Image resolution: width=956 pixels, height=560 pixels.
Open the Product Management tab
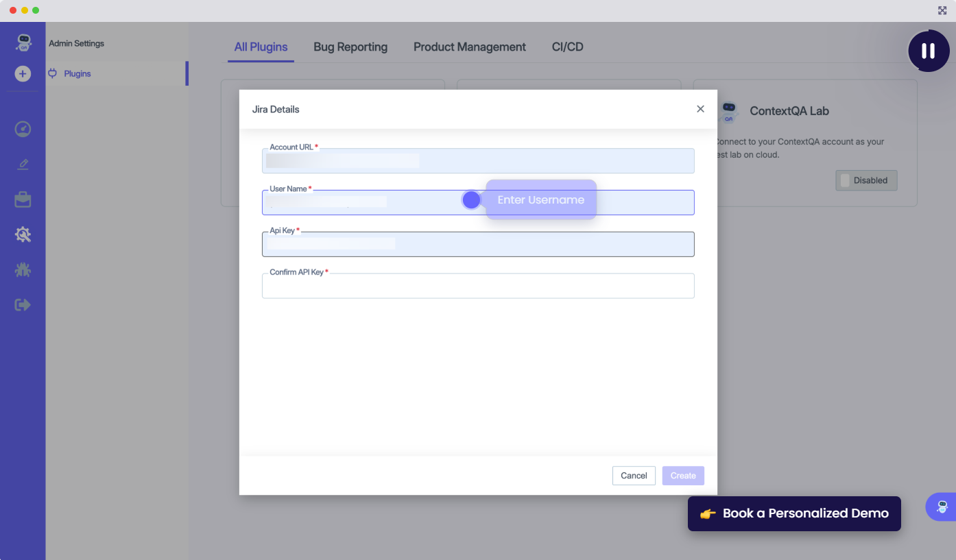pos(469,47)
